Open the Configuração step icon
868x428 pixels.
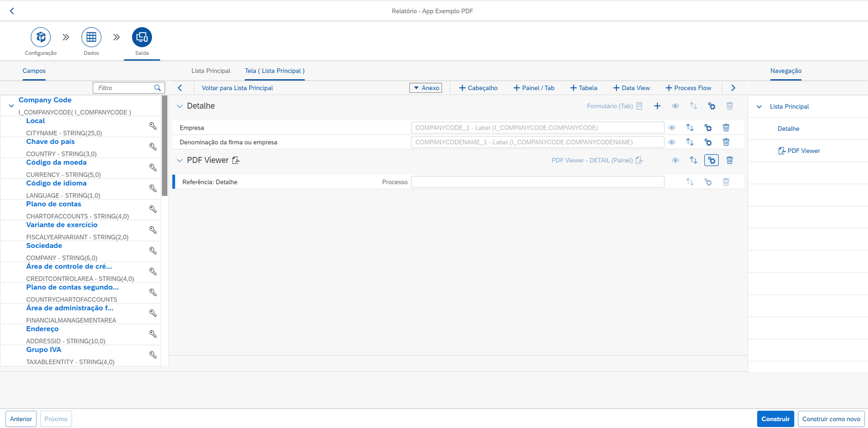41,37
